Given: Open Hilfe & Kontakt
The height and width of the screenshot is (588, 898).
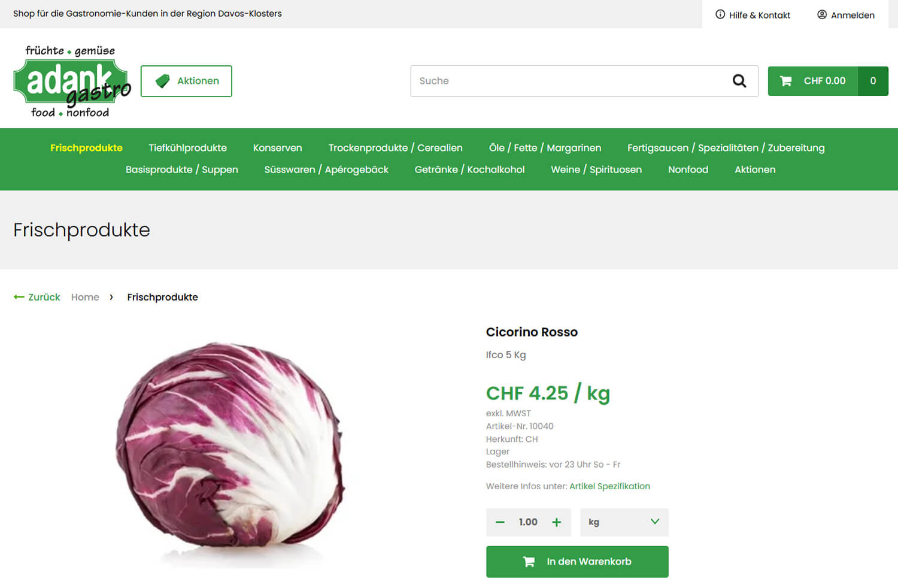Looking at the screenshot, I should 753,15.
